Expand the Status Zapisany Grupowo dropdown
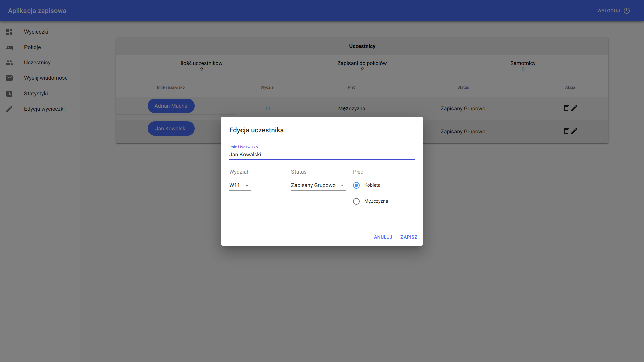The image size is (644, 362). point(318,185)
